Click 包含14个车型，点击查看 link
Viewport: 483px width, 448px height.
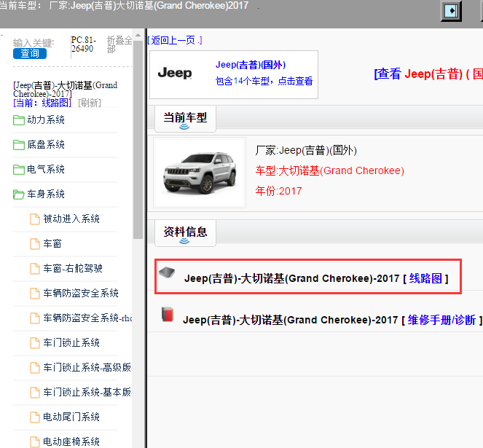tap(264, 81)
